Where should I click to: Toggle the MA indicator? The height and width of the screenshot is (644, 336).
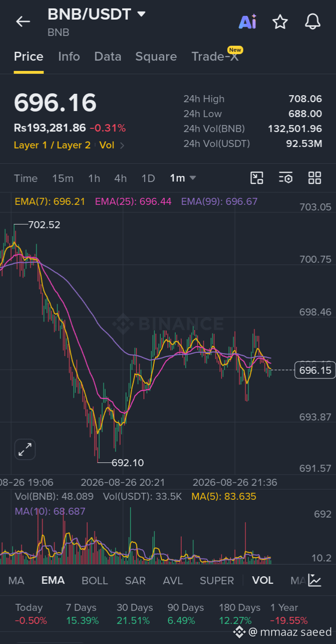tap(16, 581)
